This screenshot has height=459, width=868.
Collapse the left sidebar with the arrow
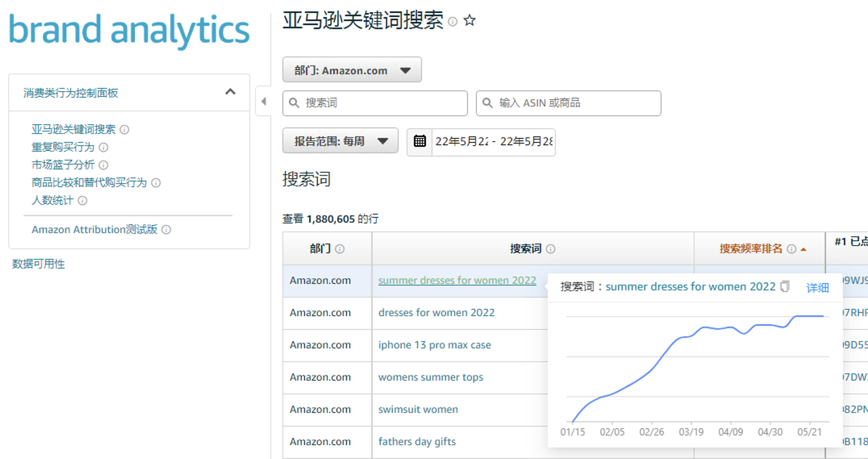[264, 101]
